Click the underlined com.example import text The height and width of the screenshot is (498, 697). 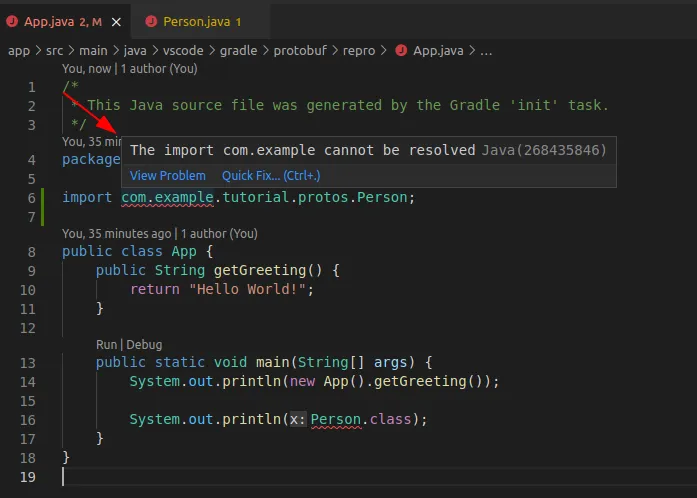(168, 197)
